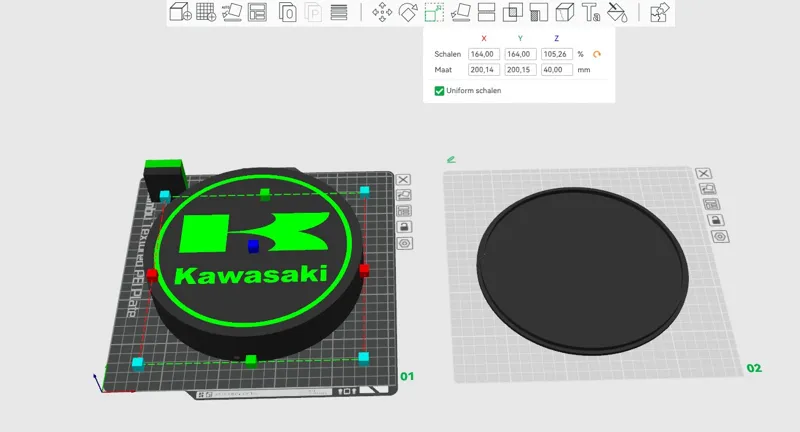Select the Move gizmo tool
This screenshot has height=432, width=800.
pyautogui.click(x=382, y=12)
